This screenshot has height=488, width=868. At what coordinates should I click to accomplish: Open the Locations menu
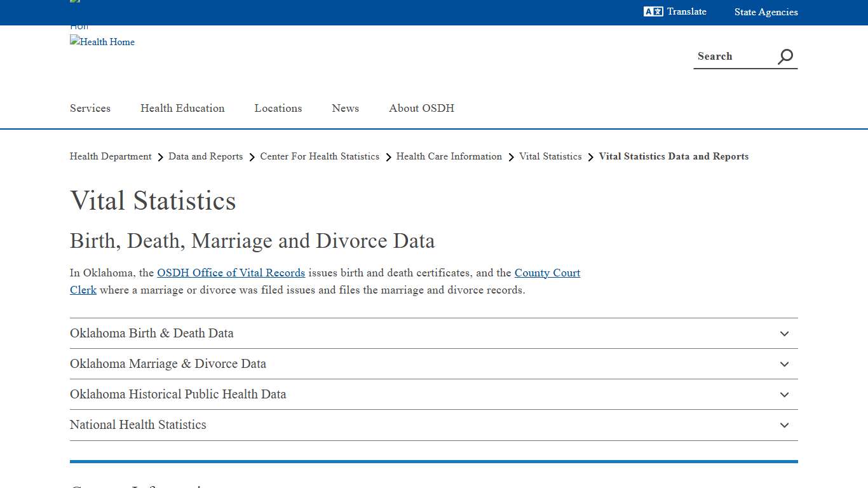278,108
